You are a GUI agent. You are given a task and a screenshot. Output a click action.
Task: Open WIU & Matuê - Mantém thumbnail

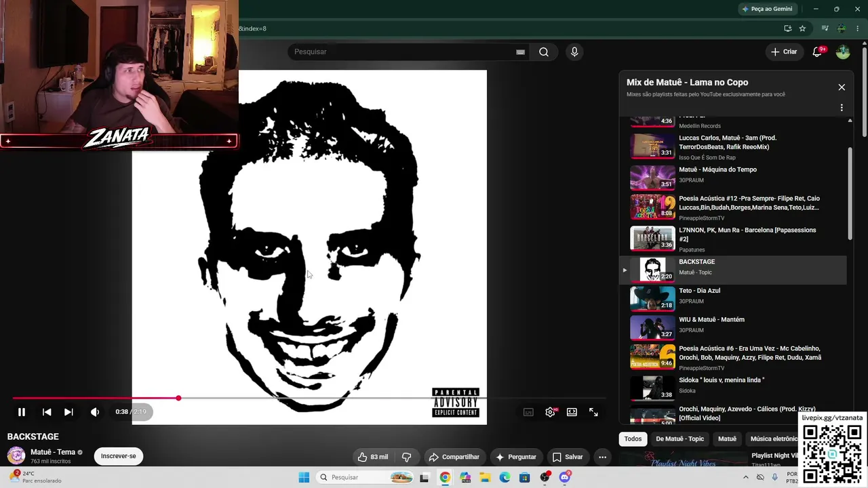click(x=653, y=327)
